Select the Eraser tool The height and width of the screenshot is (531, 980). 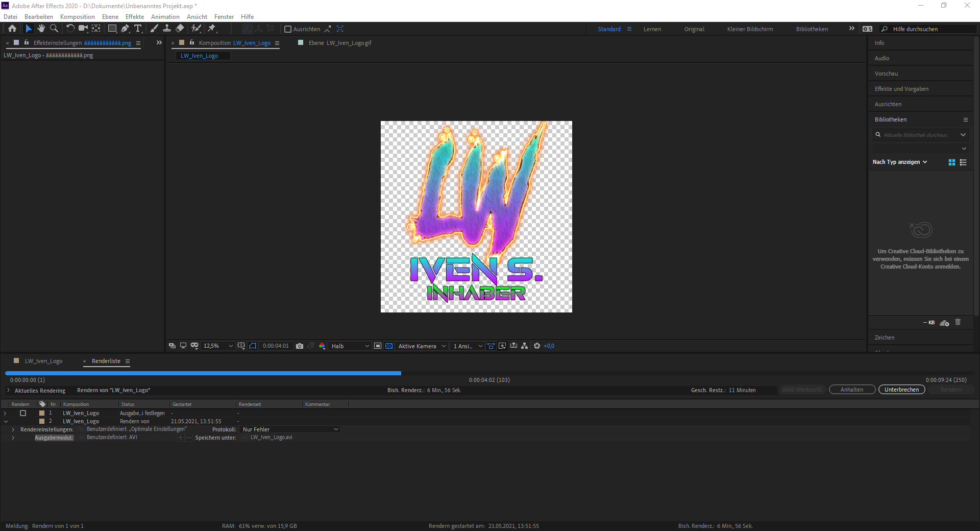pos(180,29)
